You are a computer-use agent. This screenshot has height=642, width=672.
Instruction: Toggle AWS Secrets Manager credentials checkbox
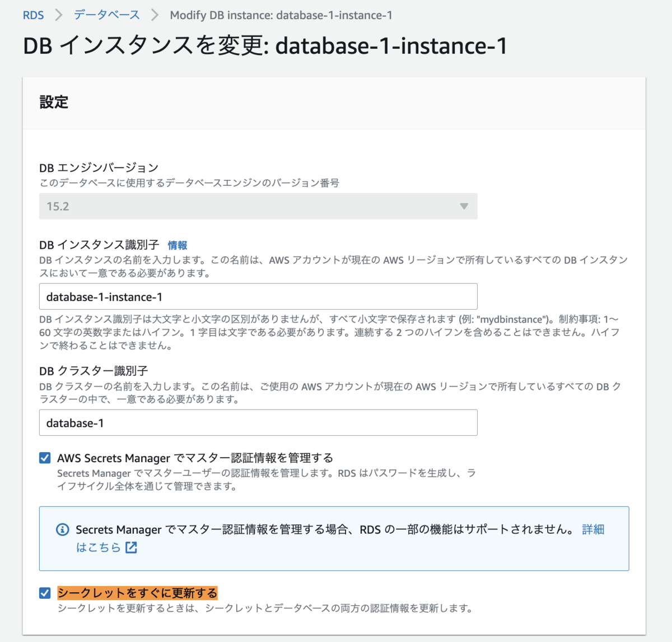pos(45,458)
